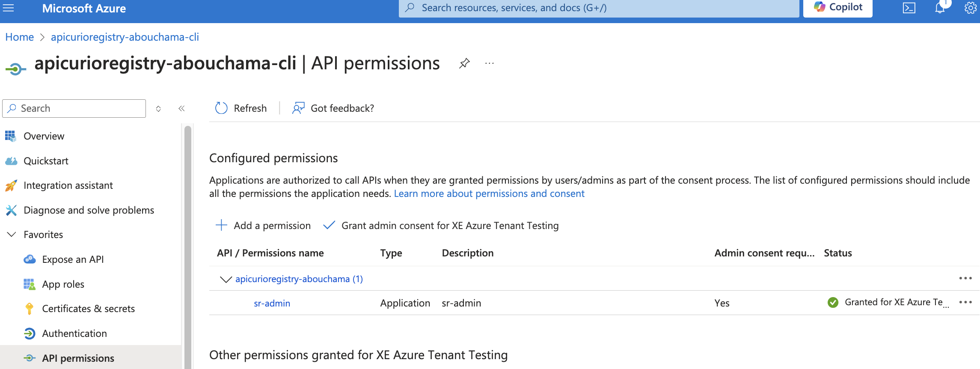Click the Application type cell
The image size is (980, 369).
[405, 303]
